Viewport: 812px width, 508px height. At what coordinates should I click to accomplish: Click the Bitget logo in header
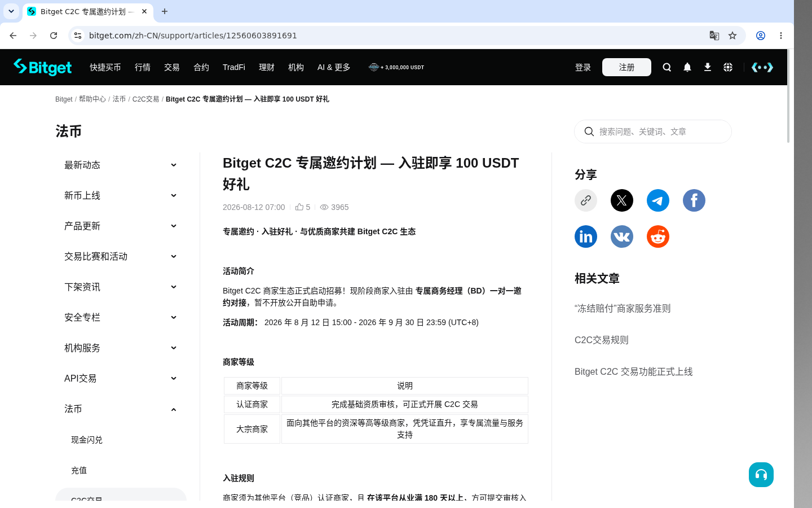(x=43, y=67)
